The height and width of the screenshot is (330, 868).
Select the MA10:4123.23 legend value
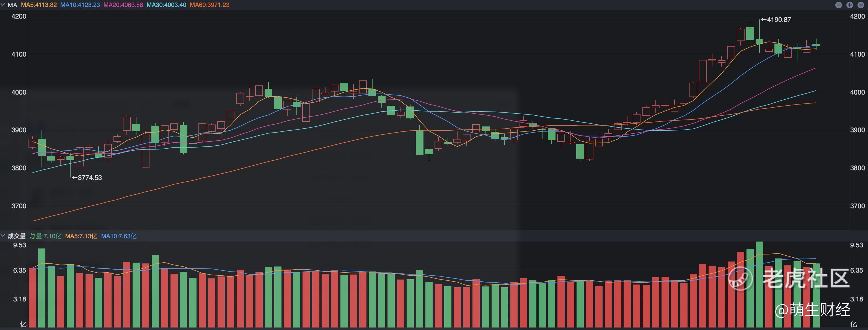(80, 5)
